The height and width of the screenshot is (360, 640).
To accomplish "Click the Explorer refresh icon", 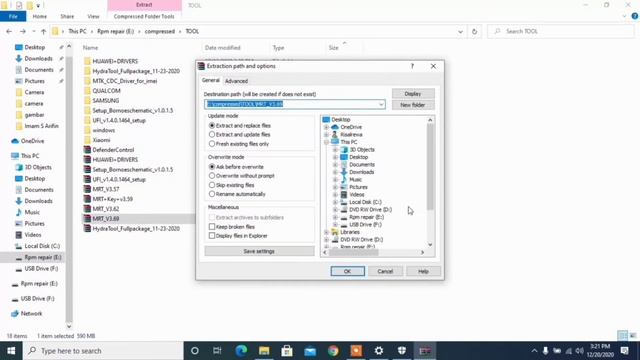I will pyautogui.click(x=474, y=31).
